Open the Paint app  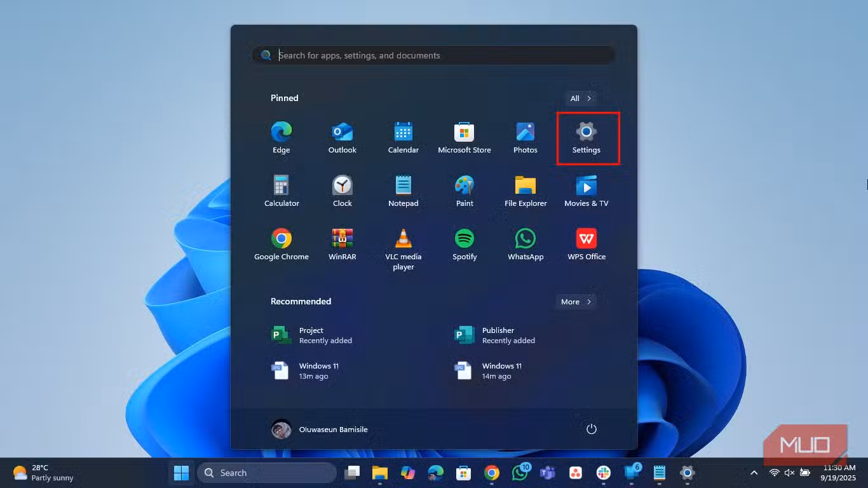tap(464, 191)
